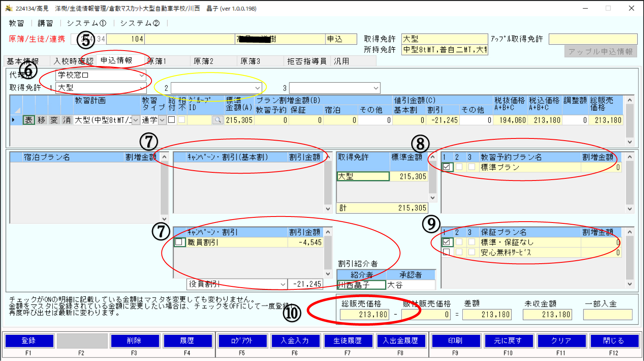Screen dimensions: 644x361
Task: Click the 印刷 print button
Action: click(x=455, y=341)
